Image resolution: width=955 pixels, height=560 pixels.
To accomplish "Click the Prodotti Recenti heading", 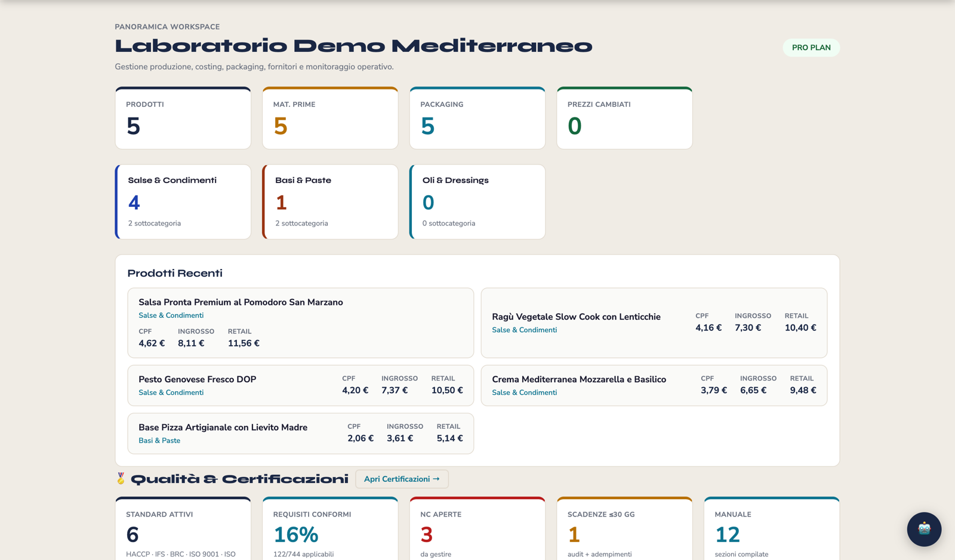I will (x=175, y=273).
